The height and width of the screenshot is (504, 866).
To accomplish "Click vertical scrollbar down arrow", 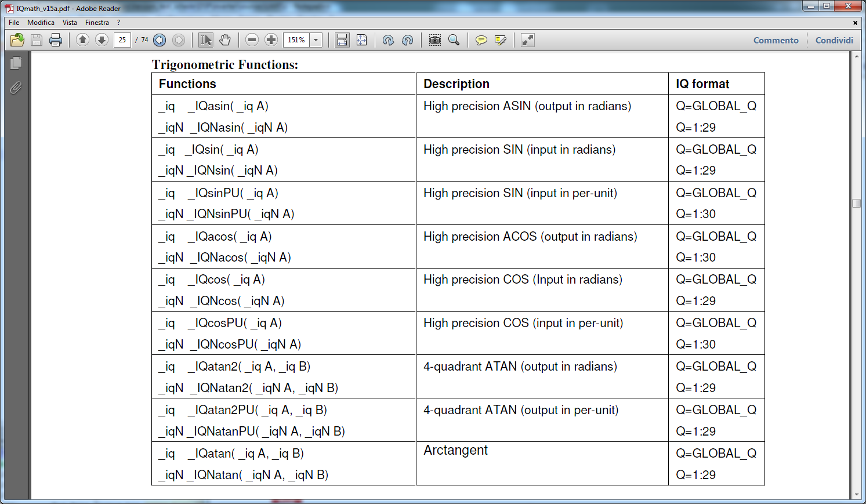I will [856, 495].
